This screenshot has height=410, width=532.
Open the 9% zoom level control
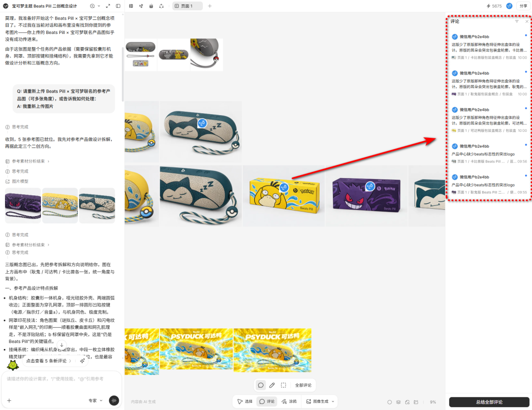tap(433, 402)
